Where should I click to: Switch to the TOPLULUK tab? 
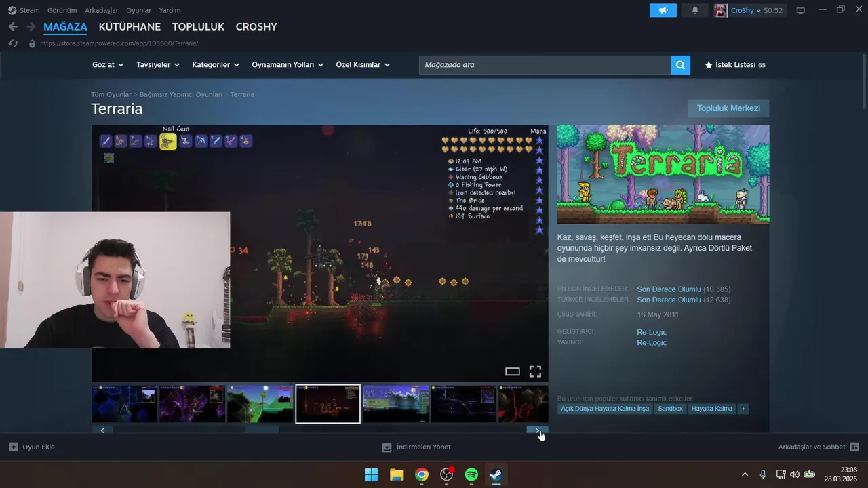point(198,27)
